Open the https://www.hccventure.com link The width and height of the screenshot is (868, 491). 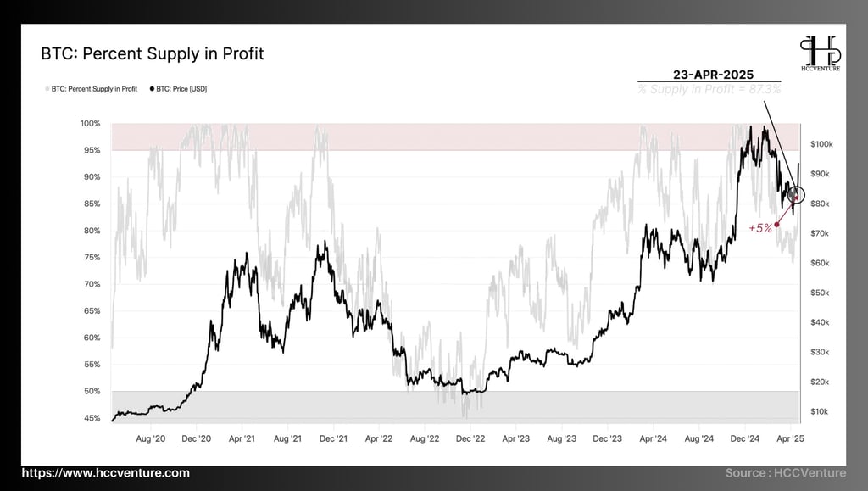[x=106, y=472]
